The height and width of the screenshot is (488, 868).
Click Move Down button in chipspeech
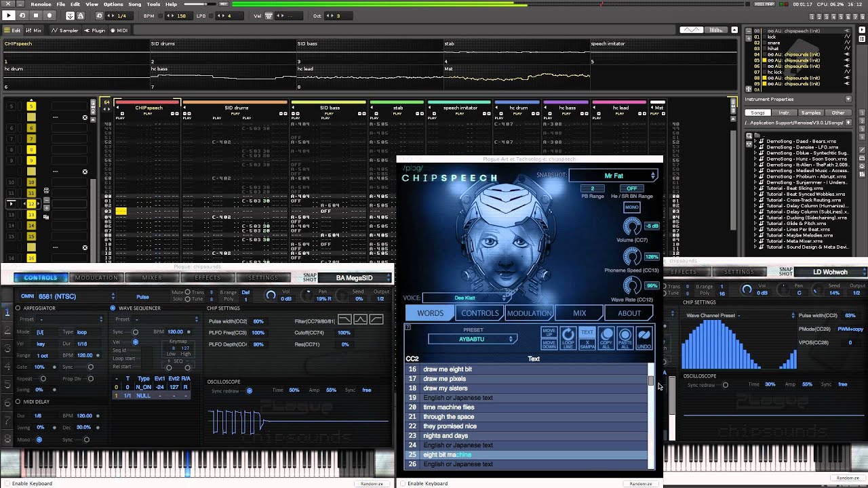tap(549, 344)
